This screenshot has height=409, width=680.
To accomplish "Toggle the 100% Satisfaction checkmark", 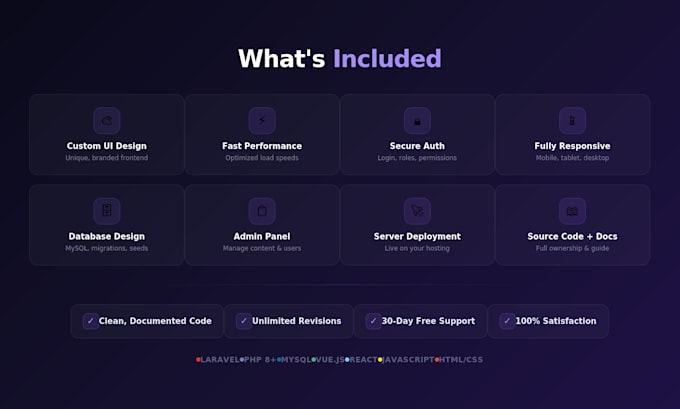I will point(507,321).
